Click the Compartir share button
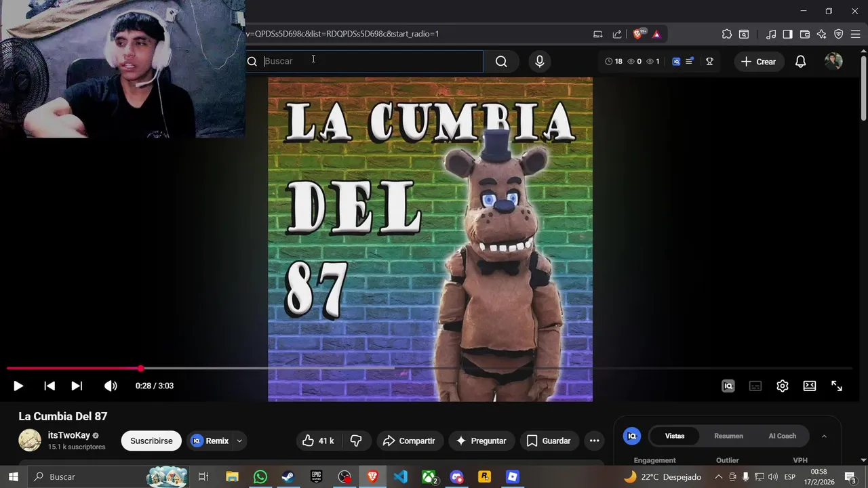 410,441
